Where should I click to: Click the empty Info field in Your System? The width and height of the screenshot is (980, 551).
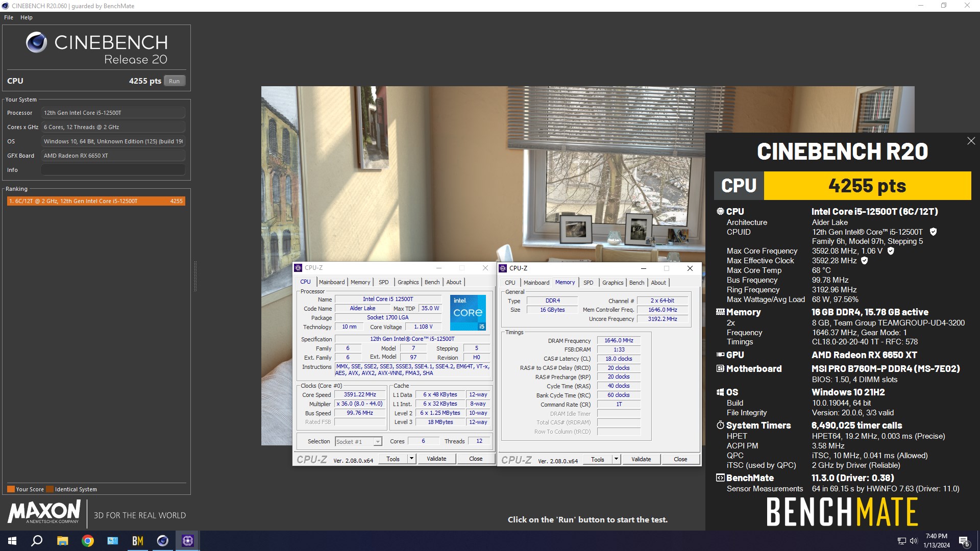pyautogui.click(x=113, y=170)
